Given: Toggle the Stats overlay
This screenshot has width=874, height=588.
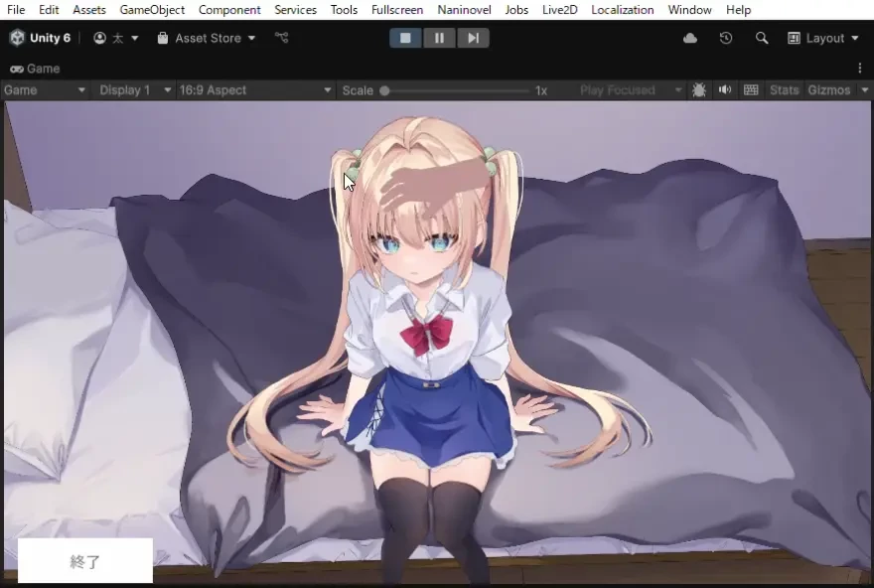Looking at the screenshot, I should [x=784, y=90].
